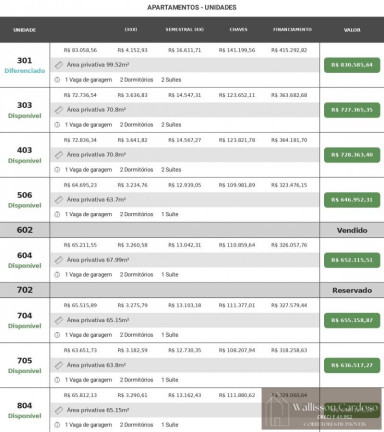Select the R$ 646.952,31 value button

click(352, 200)
